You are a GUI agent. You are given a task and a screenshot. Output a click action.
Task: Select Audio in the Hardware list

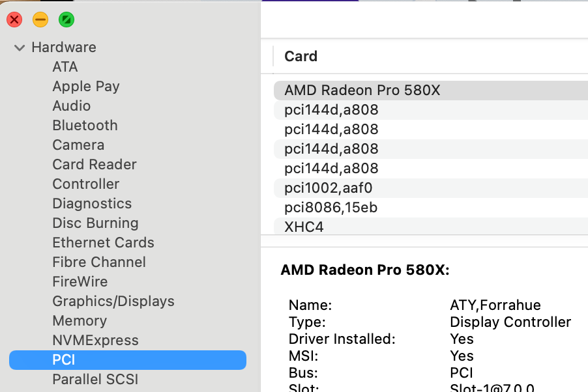tap(72, 105)
